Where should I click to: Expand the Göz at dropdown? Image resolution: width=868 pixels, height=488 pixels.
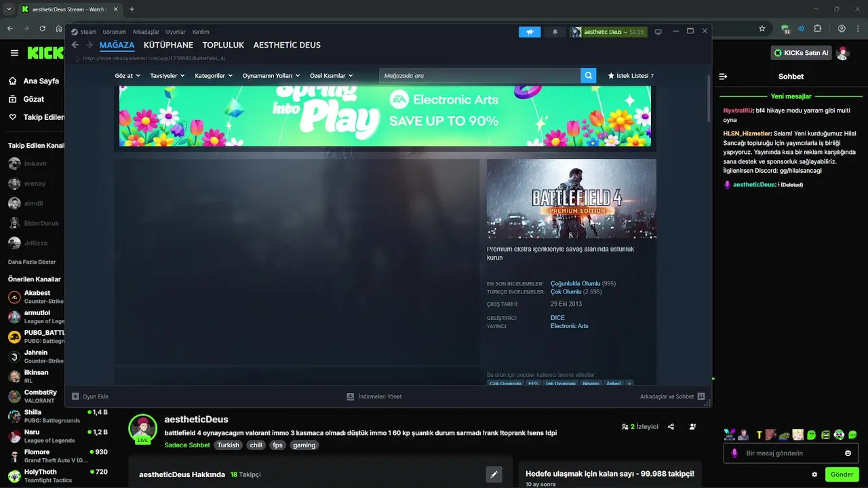coord(128,76)
